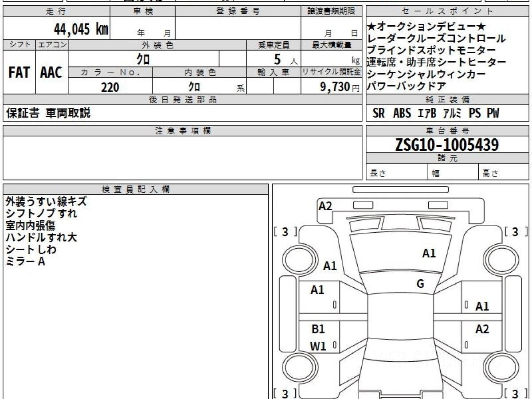Click interior color value クロ under 内装色
Viewport: 532px width, 399px height.
[x=194, y=86]
